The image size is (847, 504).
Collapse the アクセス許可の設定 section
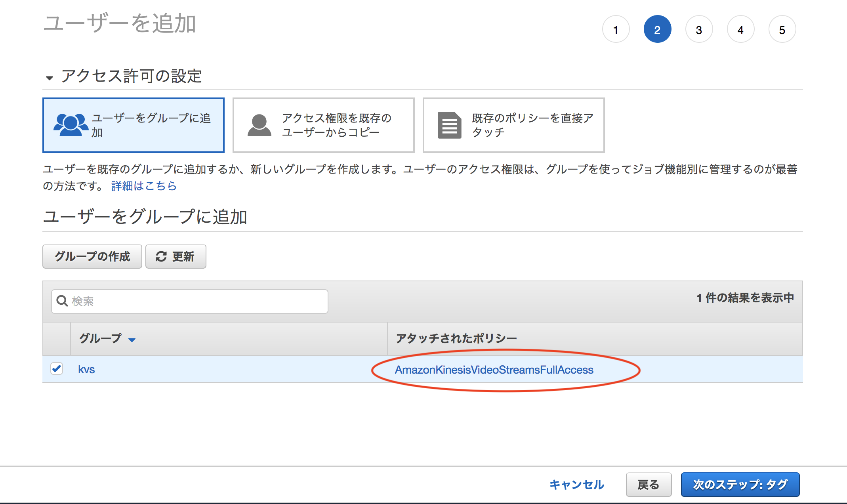tap(50, 78)
